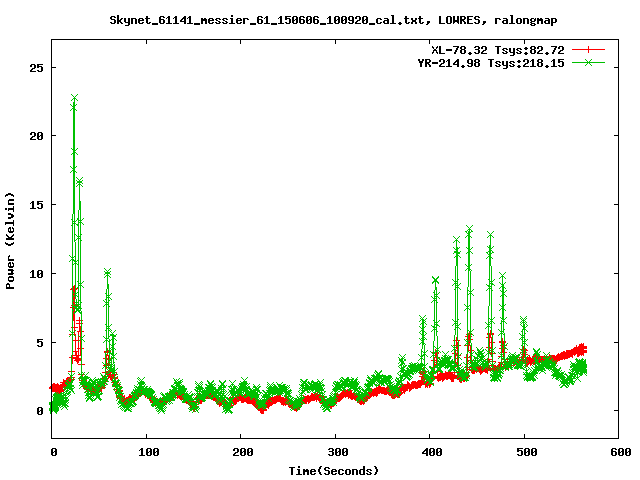The height and width of the screenshot is (480, 640).
Task: Click the 25 tick label on y-axis
Action: click(38, 67)
